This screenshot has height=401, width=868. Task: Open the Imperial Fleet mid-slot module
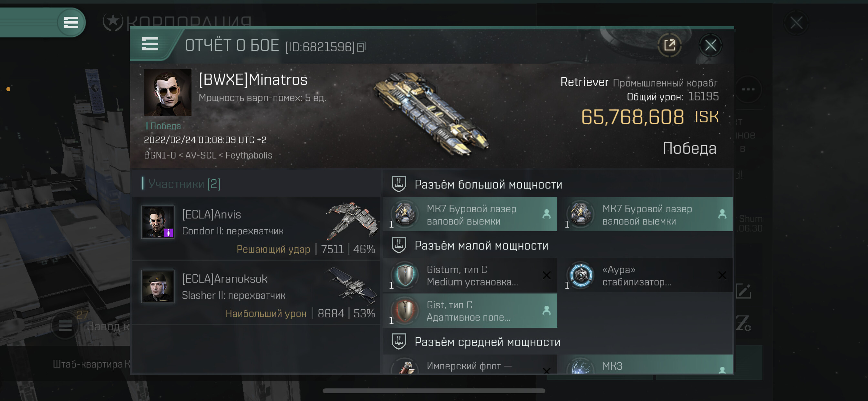[470, 364]
